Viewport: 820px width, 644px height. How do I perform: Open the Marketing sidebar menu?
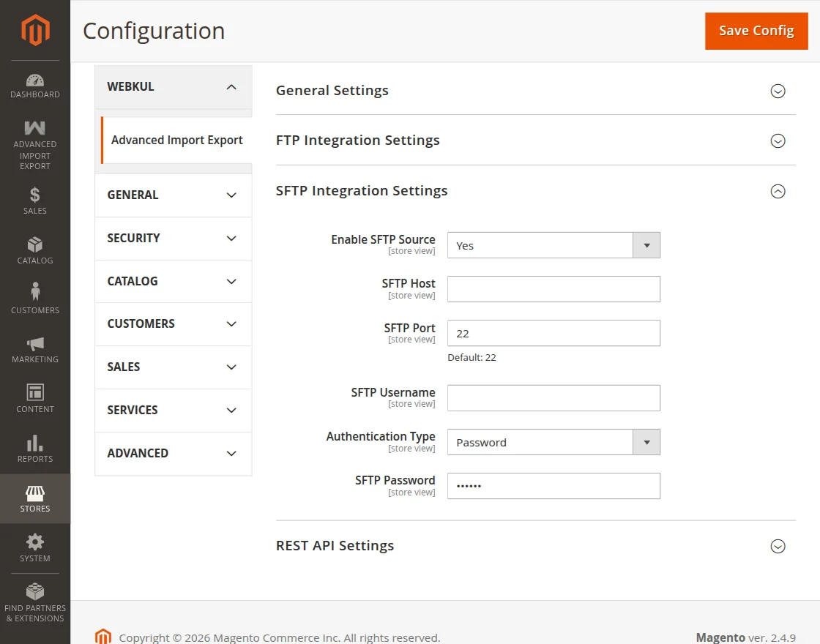pyautogui.click(x=35, y=350)
